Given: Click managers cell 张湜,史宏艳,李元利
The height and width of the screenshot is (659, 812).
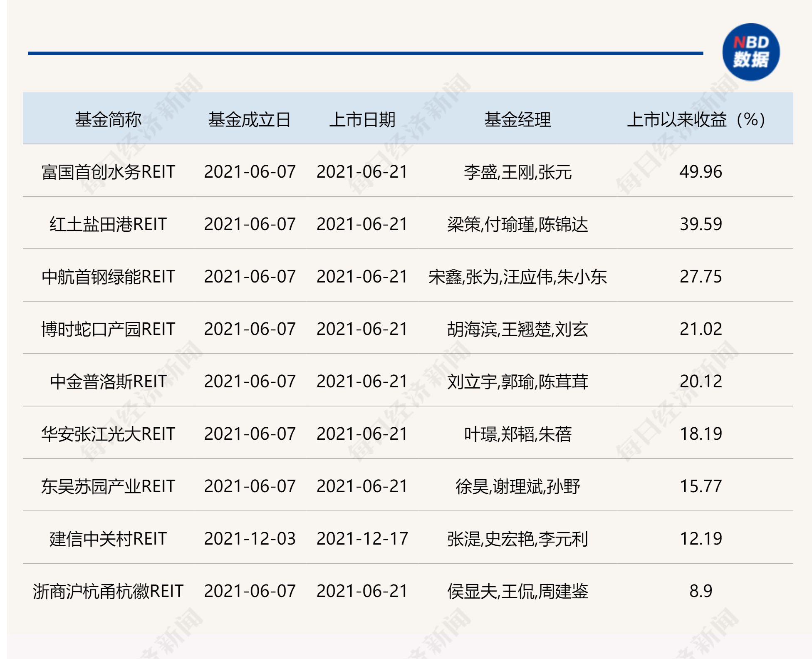Looking at the screenshot, I should 517,539.
